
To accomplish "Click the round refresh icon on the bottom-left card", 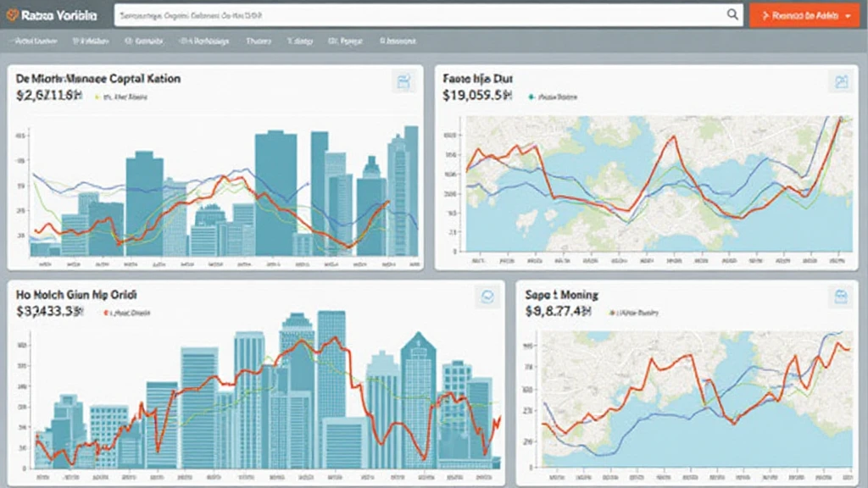I will pyautogui.click(x=487, y=297).
